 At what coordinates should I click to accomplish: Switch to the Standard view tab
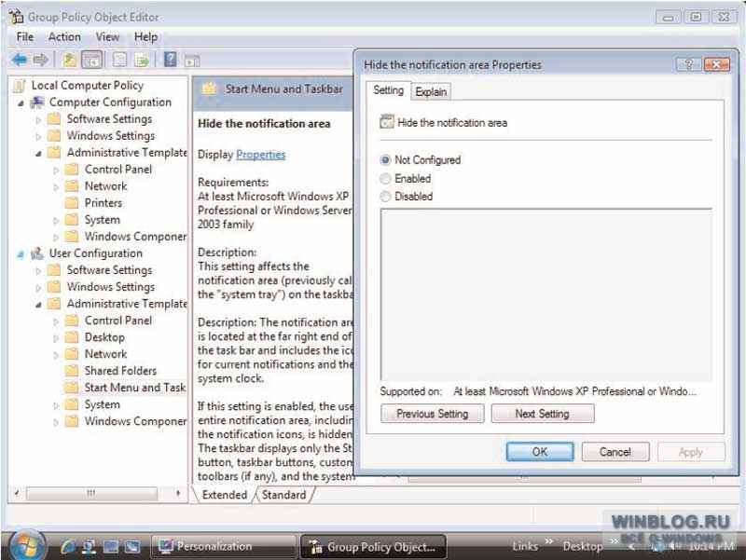[284, 495]
